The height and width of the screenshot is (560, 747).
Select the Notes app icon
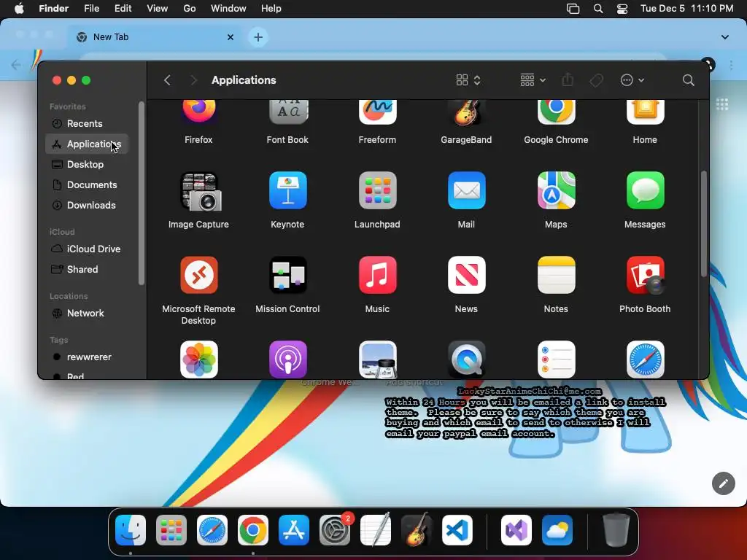tap(556, 275)
